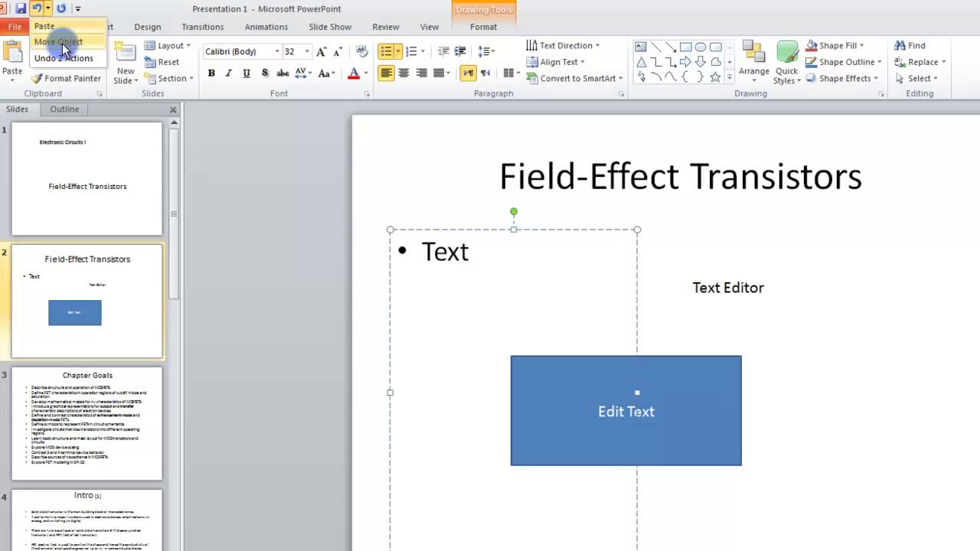The height and width of the screenshot is (551, 980).
Task: Select slide 3 Chapter Goals thumbnail
Action: tap(87, 423)
